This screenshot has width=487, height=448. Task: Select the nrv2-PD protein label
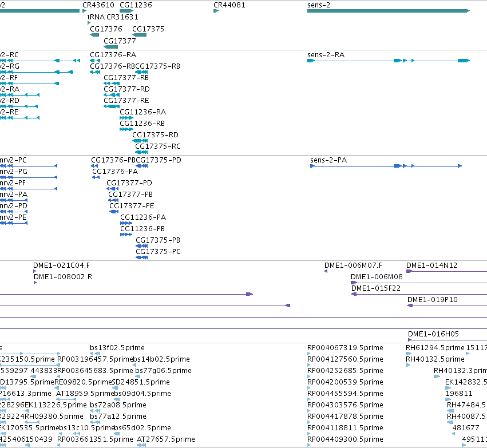14,206
